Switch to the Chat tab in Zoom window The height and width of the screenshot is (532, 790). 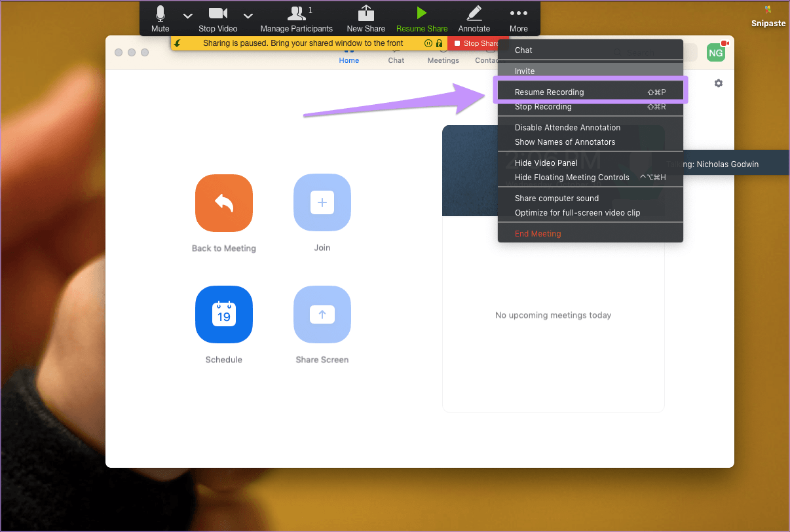click(396, 60)
